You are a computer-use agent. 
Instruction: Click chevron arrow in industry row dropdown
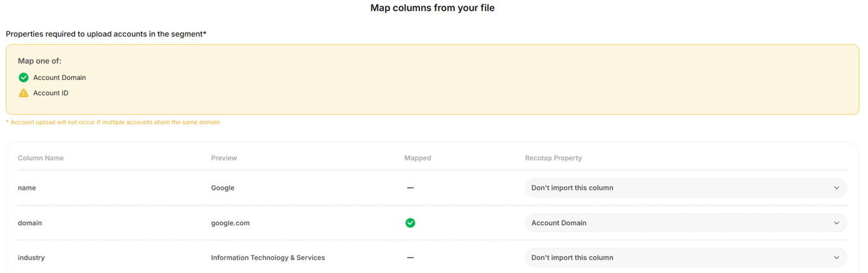click(x=836, y=258)
